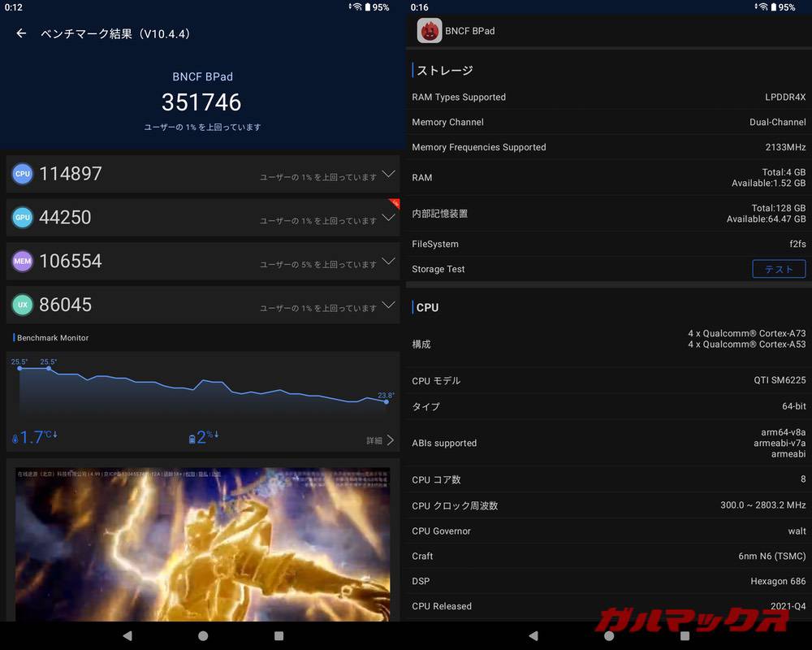Select the CPU score badge icon

tap(22, 173)
